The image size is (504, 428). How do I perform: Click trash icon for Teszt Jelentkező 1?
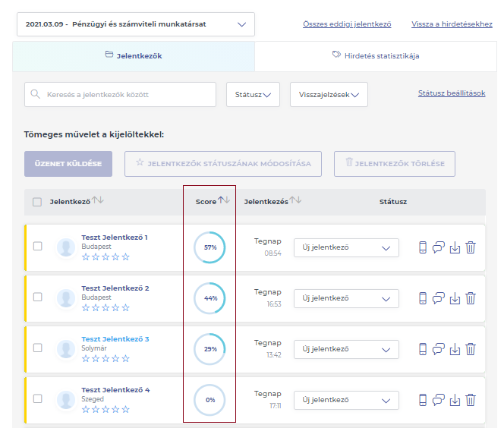coord(471,247)
